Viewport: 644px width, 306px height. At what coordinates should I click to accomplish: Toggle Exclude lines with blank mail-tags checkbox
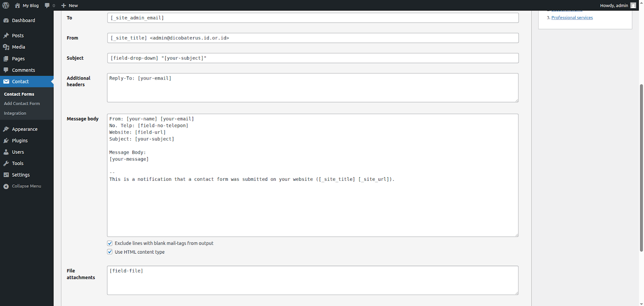[110, 243]
